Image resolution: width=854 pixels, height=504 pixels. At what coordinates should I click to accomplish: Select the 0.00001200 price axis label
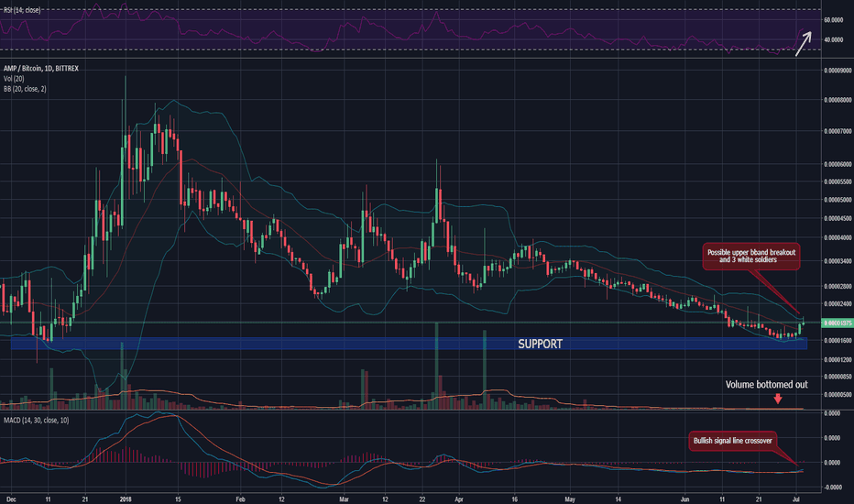(838, 360)
